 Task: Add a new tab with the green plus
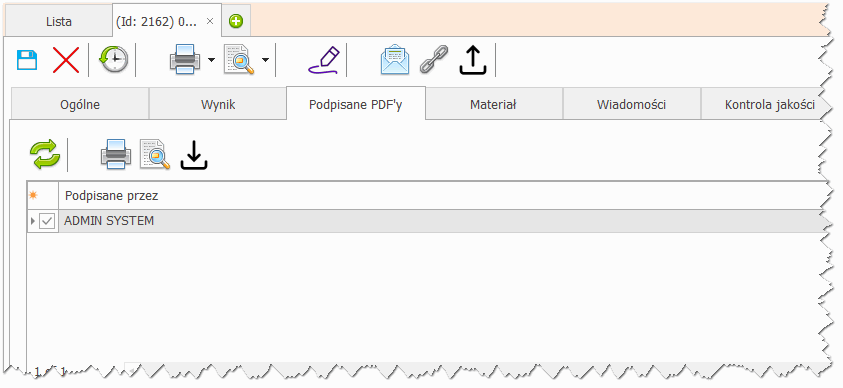235,21
